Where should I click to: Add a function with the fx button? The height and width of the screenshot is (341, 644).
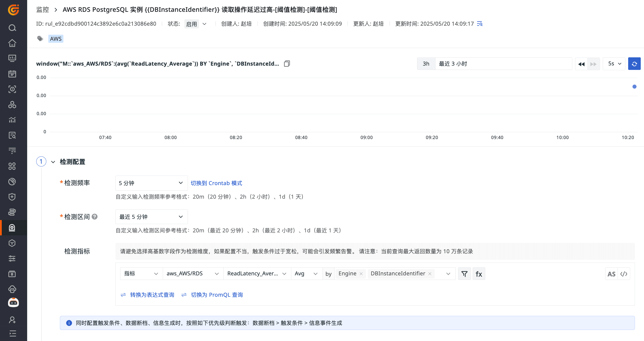(479, 274)
